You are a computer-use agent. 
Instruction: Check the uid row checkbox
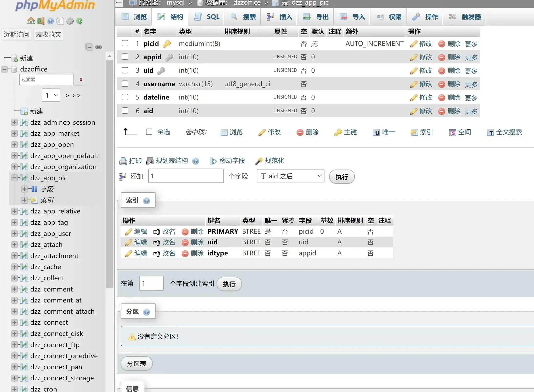125,70
